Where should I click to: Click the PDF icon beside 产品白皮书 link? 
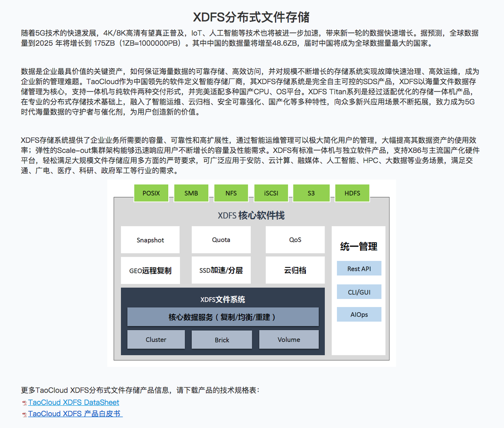click(24, 414)
